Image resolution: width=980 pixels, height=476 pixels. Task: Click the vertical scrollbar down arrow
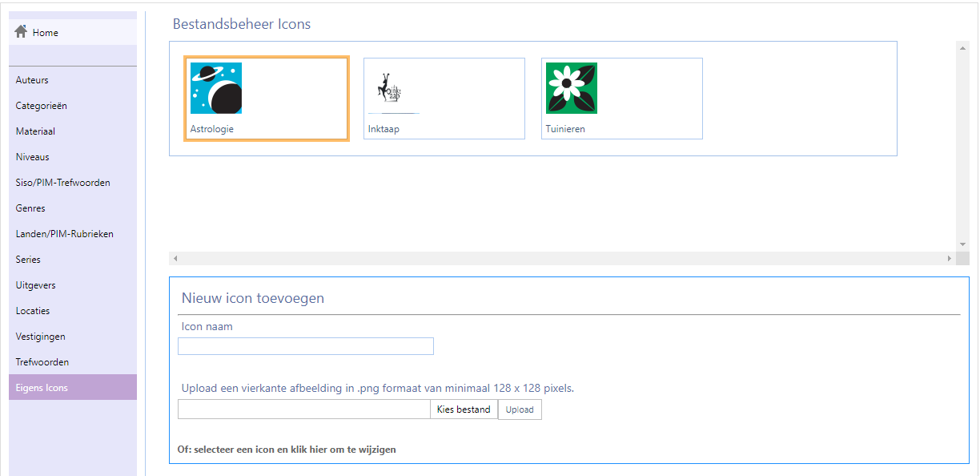point(962,244)
